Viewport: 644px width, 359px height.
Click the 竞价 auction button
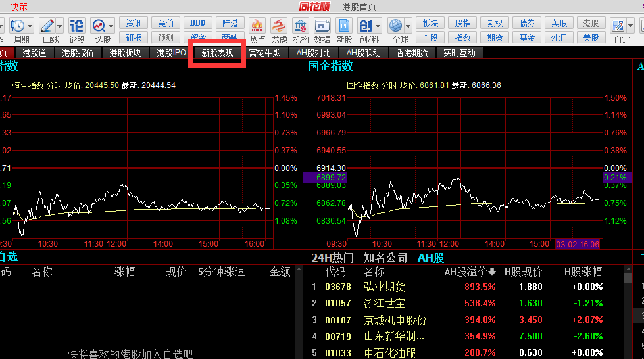tap(166, 23)
